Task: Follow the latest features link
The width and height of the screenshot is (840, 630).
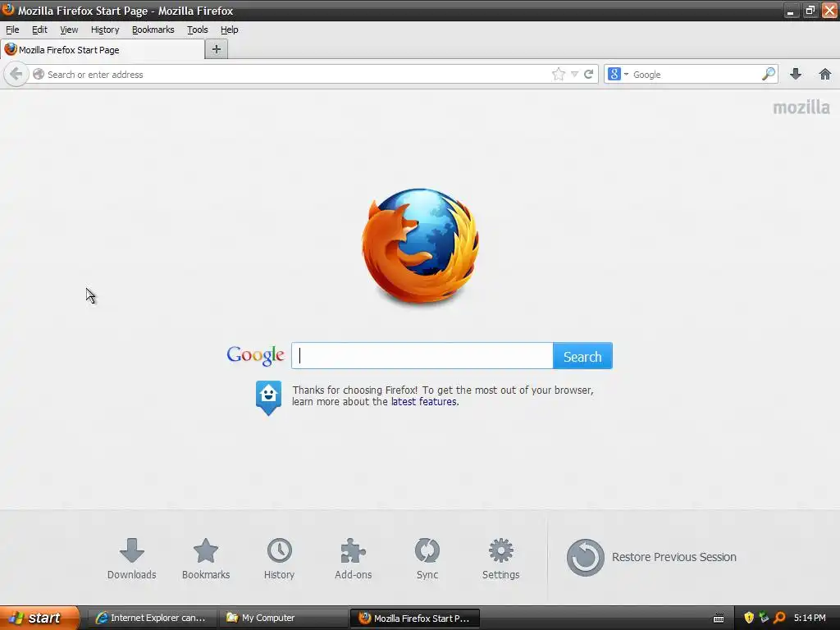Action: click(424, 402)
